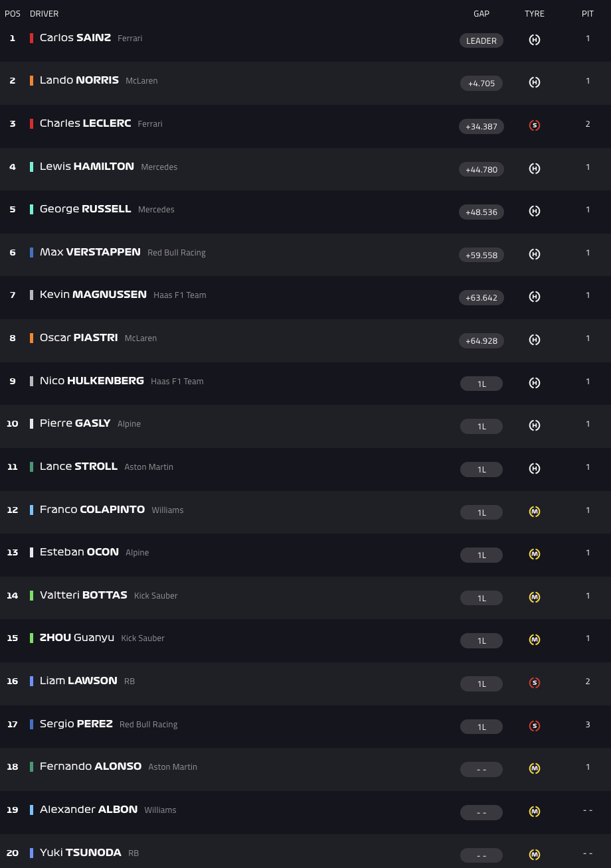Click Franco Colapinto's medium tyre icon

click(x=535, y=512)
